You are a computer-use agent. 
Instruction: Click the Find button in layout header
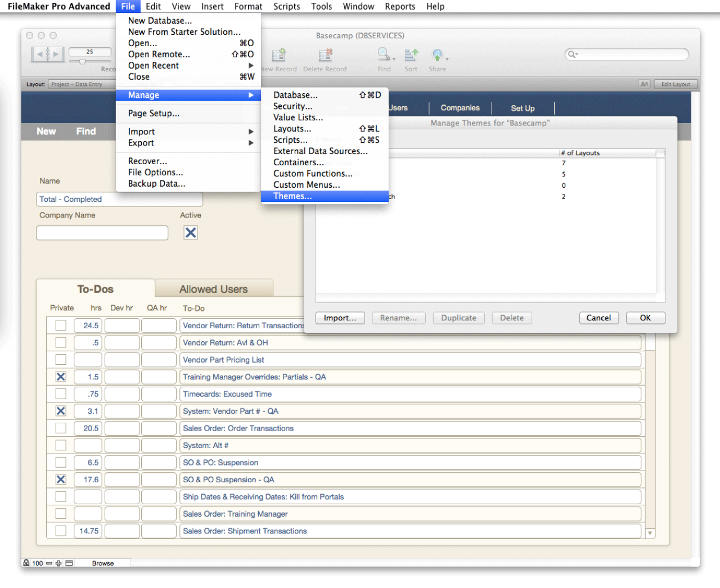click(x=86, y=132)
